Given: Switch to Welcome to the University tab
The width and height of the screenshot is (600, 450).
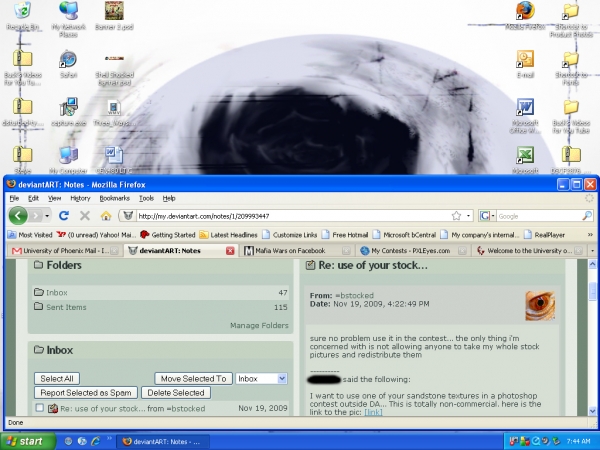Looking at the screenshot, I should [529, 251].
